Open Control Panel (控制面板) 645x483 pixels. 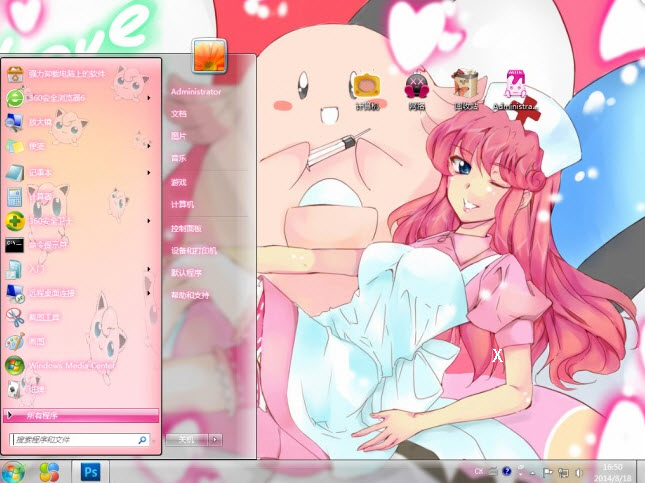coord(186,228)
